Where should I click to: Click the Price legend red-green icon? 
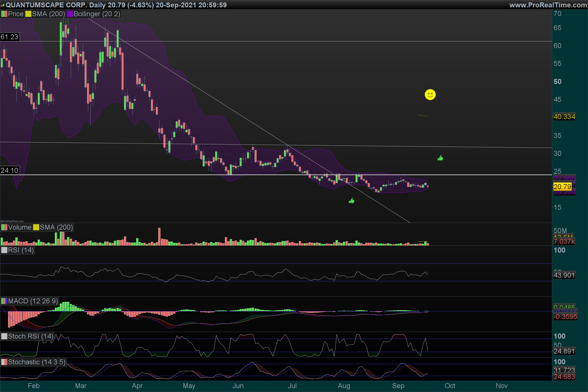click(4, 14)
